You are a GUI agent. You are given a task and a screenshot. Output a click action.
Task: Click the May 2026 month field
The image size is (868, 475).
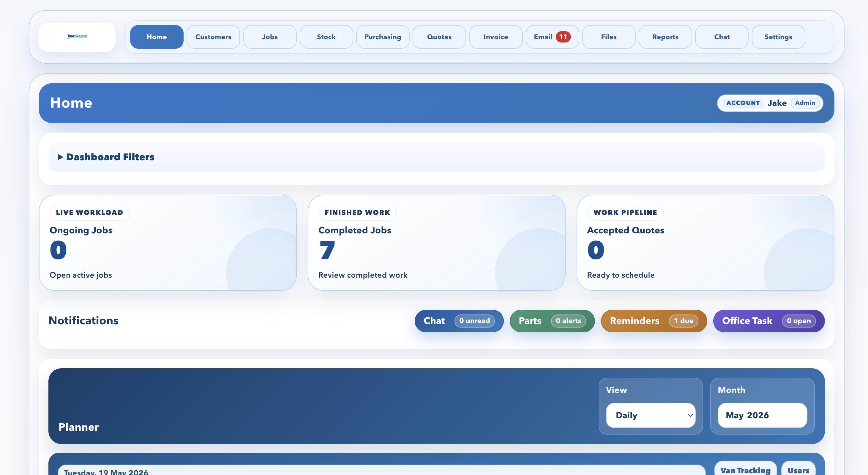[x=762, y=415]
